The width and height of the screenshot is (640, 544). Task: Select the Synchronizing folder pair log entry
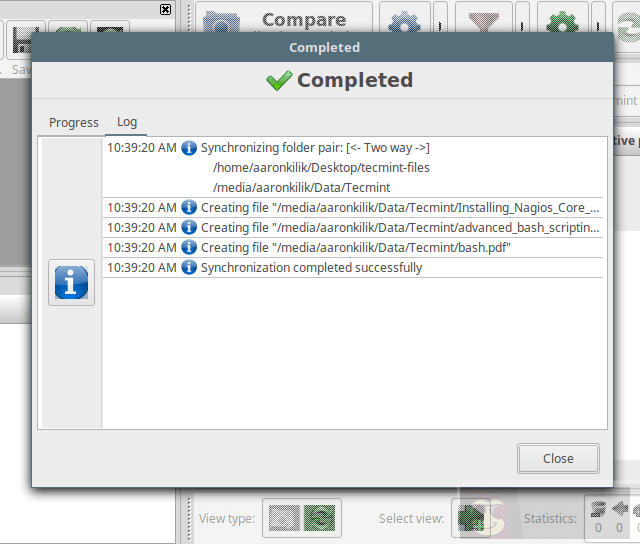353,167
